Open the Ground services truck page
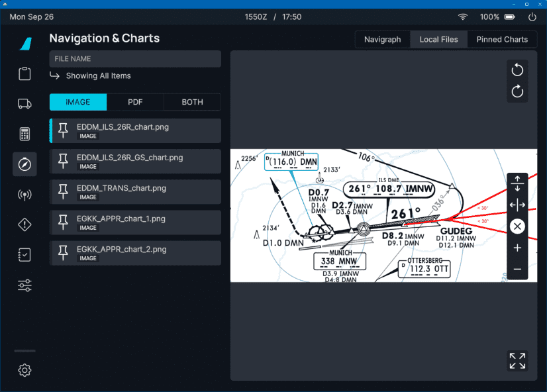Image resolution: width=547 pixels, height=392 pixels. pos(25,103)
